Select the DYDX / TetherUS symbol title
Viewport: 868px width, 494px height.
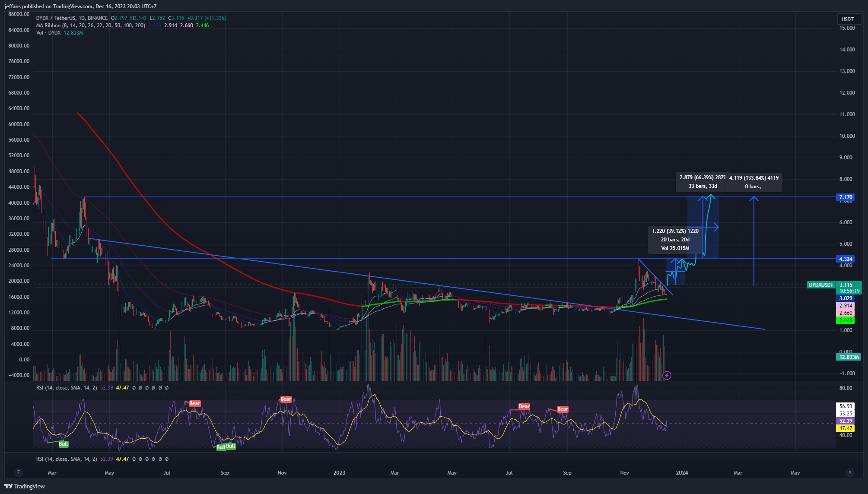coord(72,18)
